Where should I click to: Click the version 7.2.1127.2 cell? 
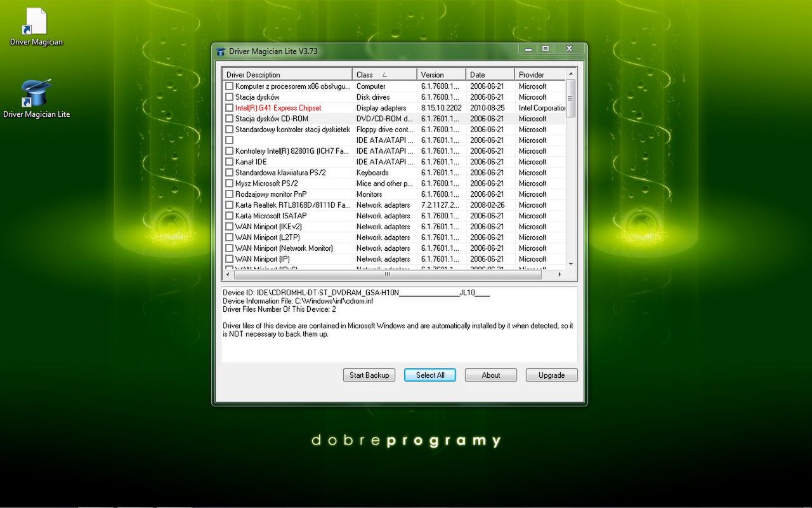click(x=442, y=205)
